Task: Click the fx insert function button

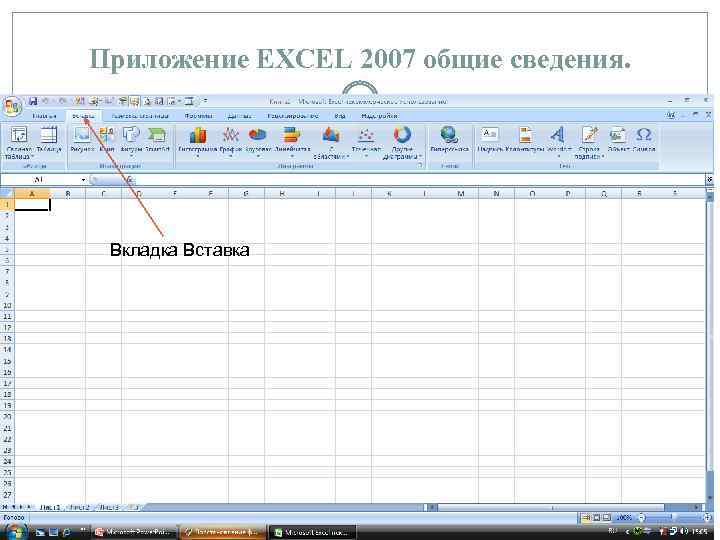Action: coord(130,180)
